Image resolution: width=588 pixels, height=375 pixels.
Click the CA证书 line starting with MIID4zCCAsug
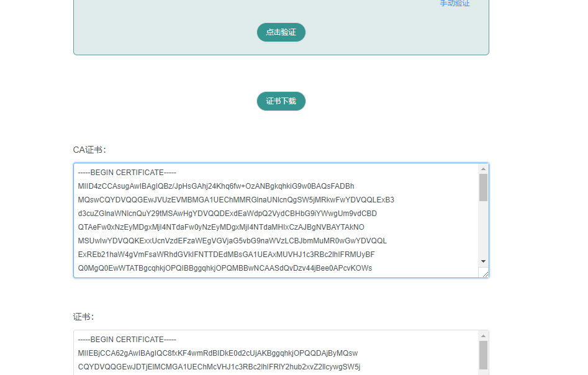(215, 186)
